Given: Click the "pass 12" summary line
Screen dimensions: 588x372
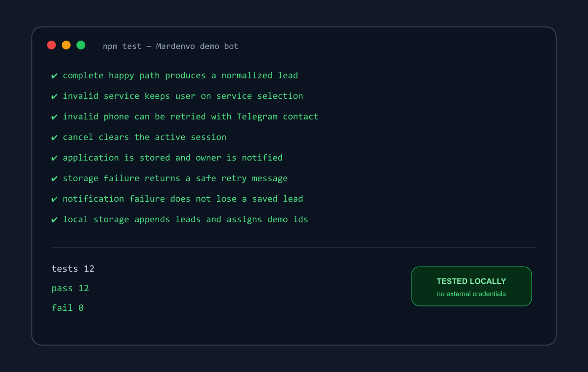Looking at the screenshot, I should (x=71, y=288).
